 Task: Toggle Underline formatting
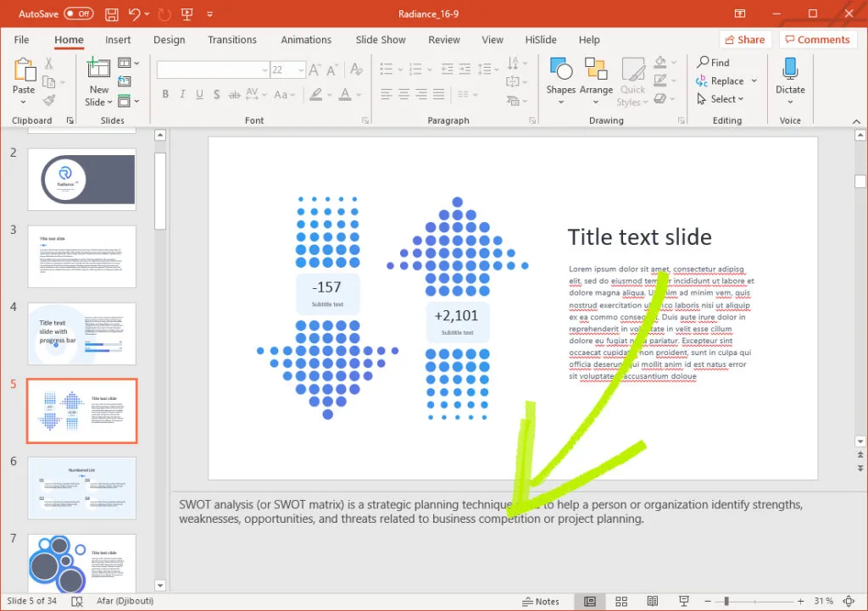point(200,95)
